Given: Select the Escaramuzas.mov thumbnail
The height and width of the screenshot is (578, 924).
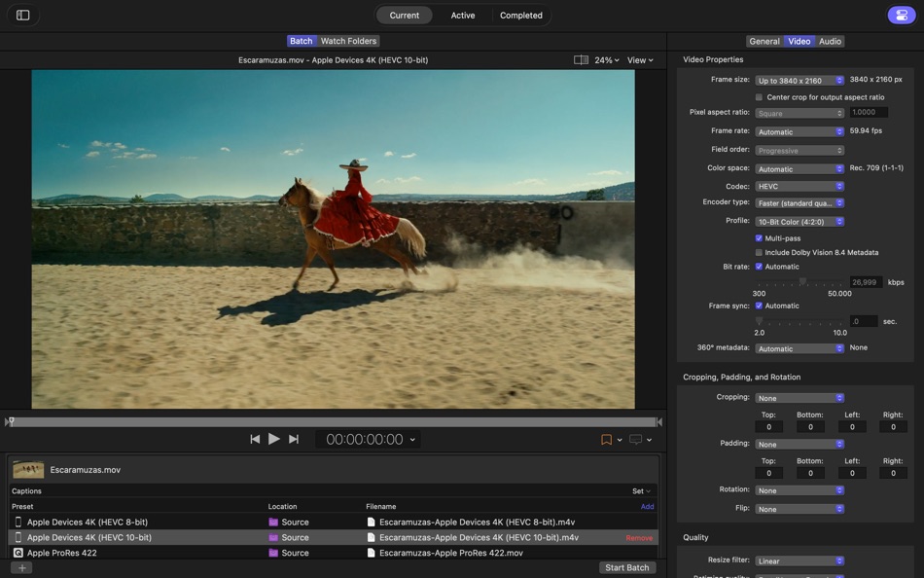Looking at the screenshot, I should pyautogui.click(x=28, y=469).
